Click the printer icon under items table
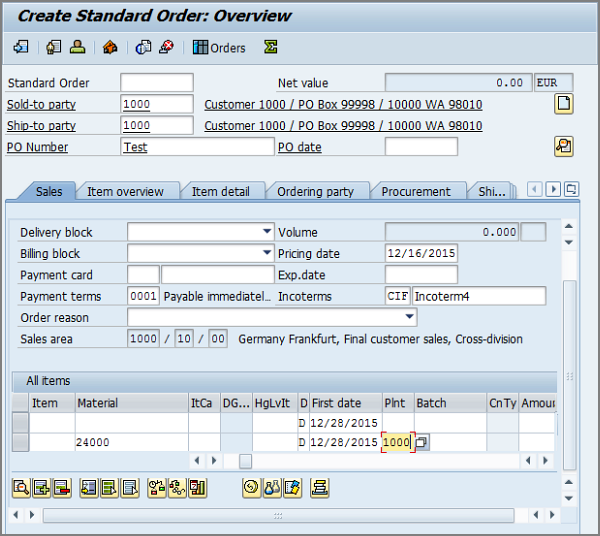This screenshot has width=600, height=536. pos(320,488)
